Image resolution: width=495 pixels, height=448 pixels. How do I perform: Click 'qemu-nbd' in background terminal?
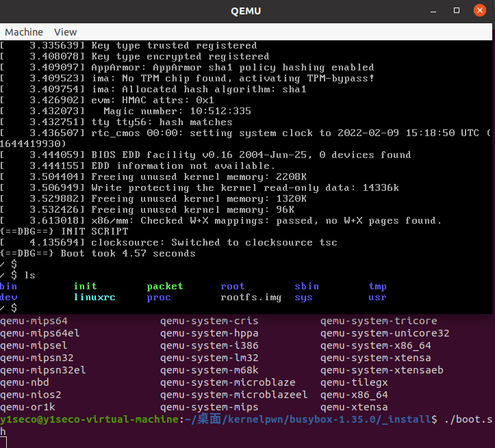[25, 382]
